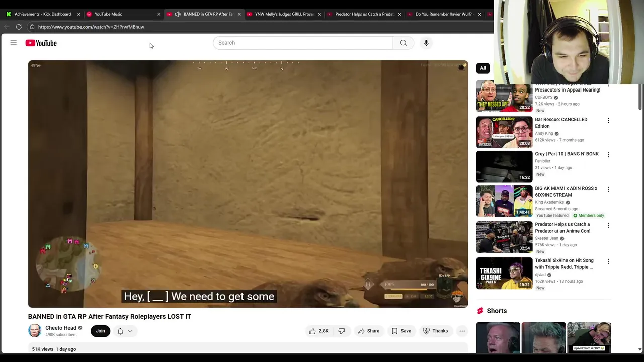Share this video
This screenshot has height=362, width=644.
(368, 331)
